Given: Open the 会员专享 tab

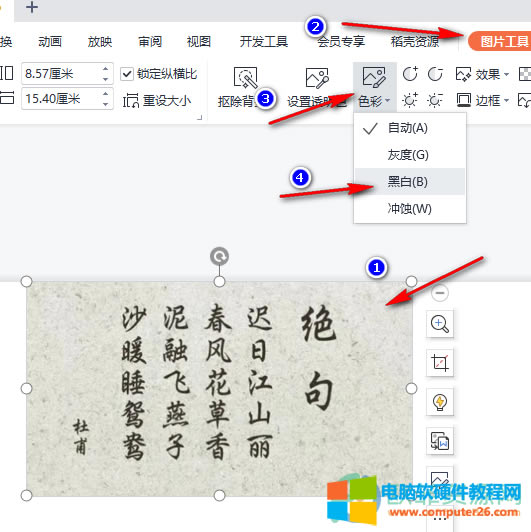Looking at the screenshot, I should click(x=341, y=42).
